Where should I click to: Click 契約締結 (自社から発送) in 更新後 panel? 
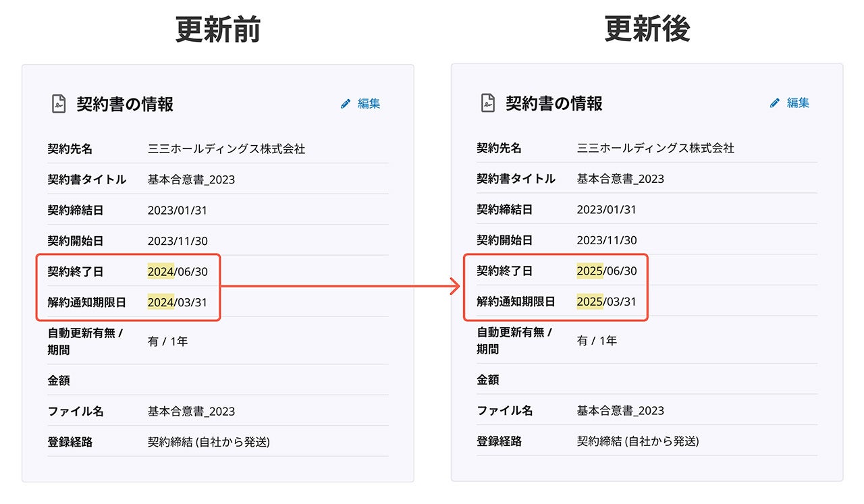[639, 441]
